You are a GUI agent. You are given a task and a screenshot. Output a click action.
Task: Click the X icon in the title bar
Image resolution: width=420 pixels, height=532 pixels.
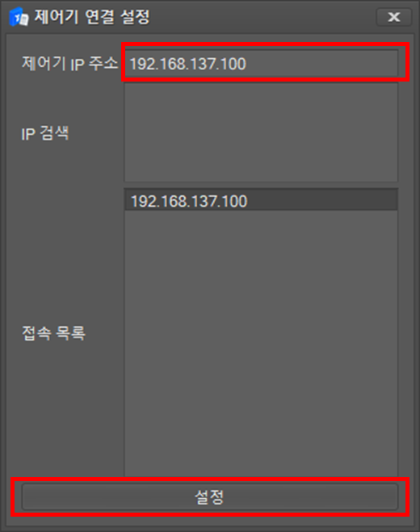click(394, 17)
